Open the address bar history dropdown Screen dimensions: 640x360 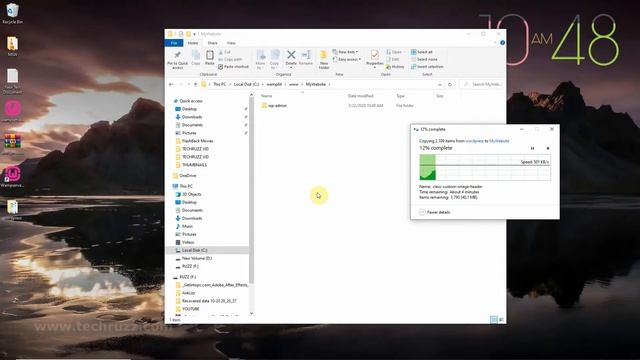click(x=440, y=84)
